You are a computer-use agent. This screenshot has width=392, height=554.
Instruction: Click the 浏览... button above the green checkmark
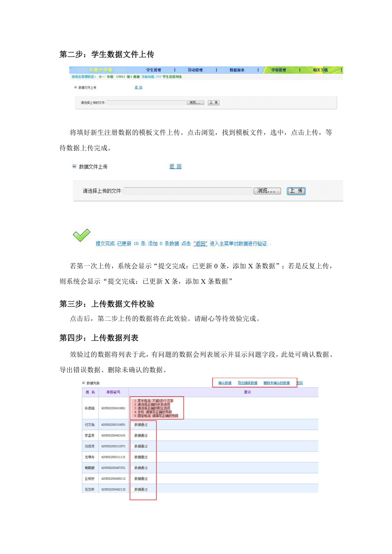pyautogui.click(x=267, y=191)
